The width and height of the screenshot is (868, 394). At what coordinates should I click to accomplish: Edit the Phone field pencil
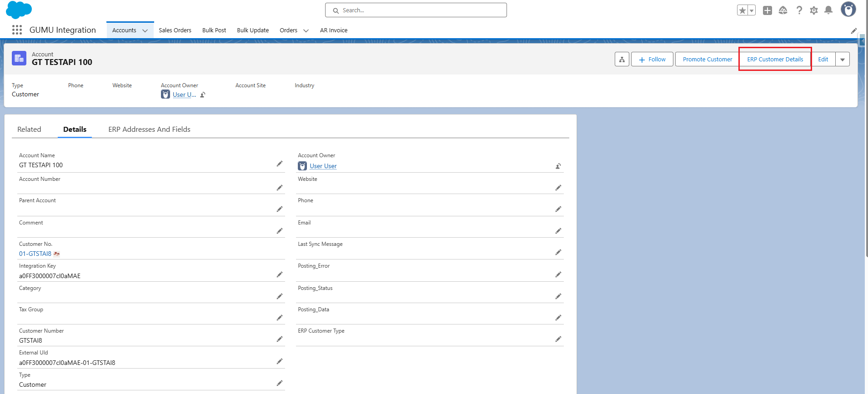(x=558, y=209)
